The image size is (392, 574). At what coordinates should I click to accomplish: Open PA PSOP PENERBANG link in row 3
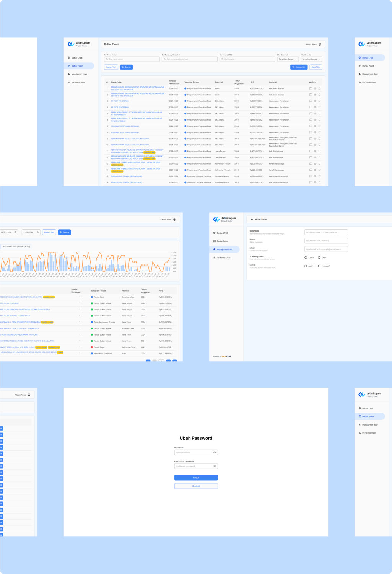(120, 101)
